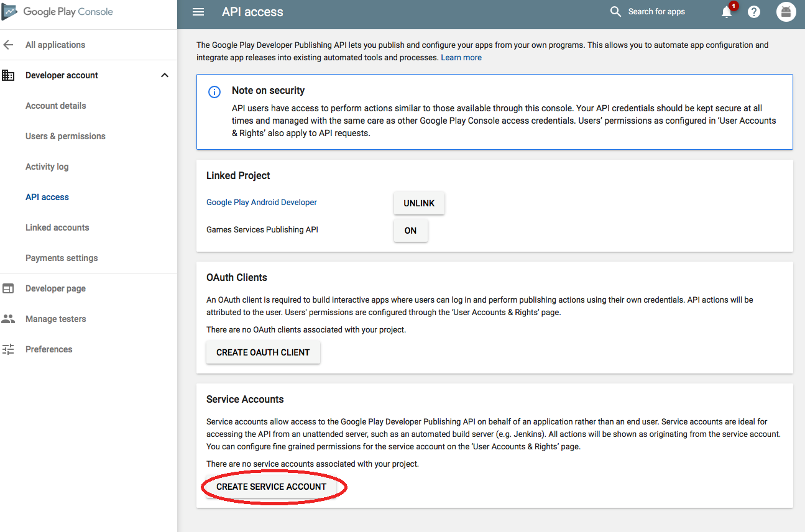Image resolution: width=805 pixels, height=532 pixels.
Task: Go to Payments settings
Action: pyautogui.click(x=62, y=257)
